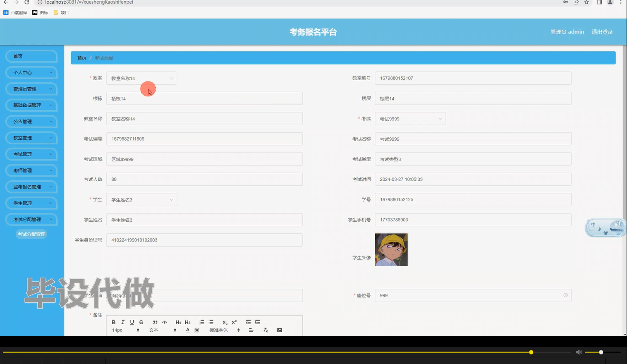Open the 首页 breadcrumb link

coord(81,57)
